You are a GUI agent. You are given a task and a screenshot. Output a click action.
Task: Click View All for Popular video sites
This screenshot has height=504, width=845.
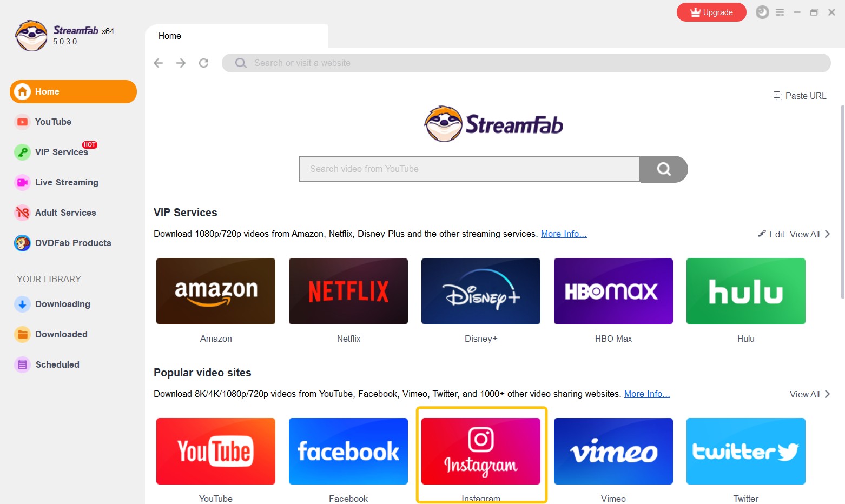[810, 394]
